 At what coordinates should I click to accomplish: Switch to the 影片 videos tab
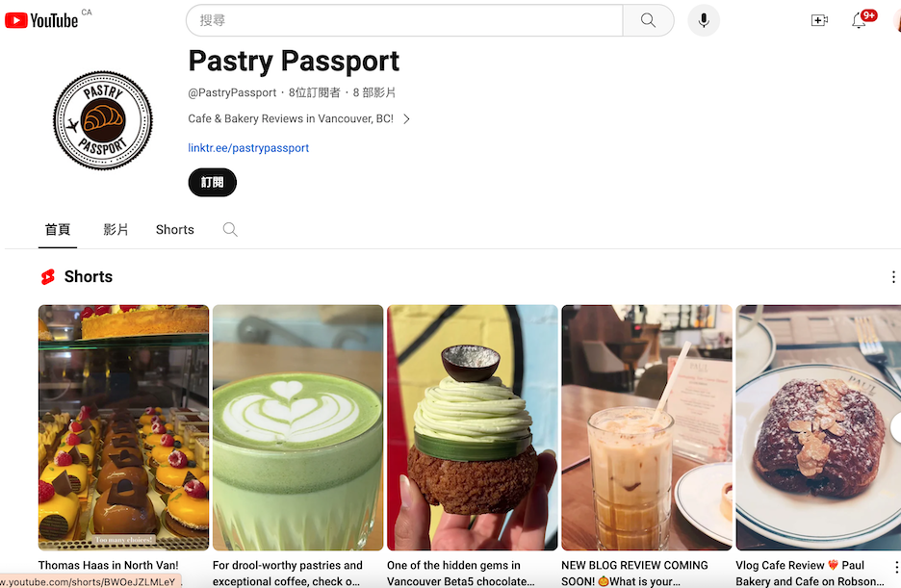click(x=116, y=230)
